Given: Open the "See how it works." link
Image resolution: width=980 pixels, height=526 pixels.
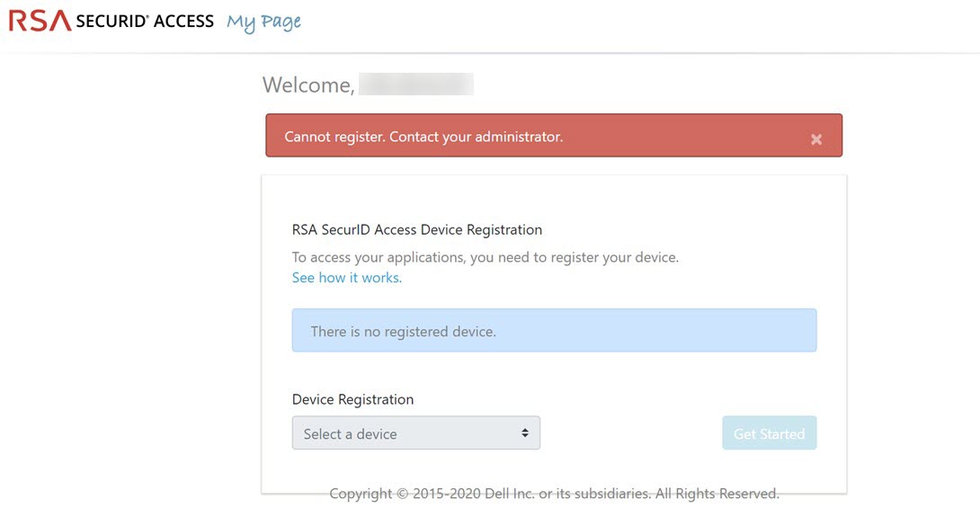Looking at the screenshot, I should click(346, 278).
